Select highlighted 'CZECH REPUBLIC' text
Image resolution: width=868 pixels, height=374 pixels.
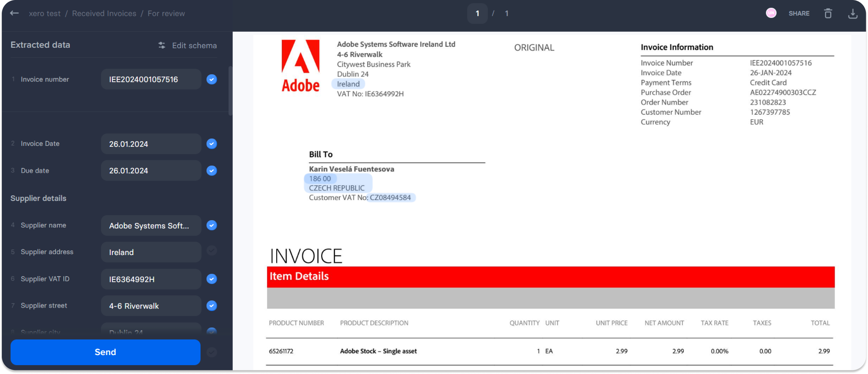[x=337, y=188]
